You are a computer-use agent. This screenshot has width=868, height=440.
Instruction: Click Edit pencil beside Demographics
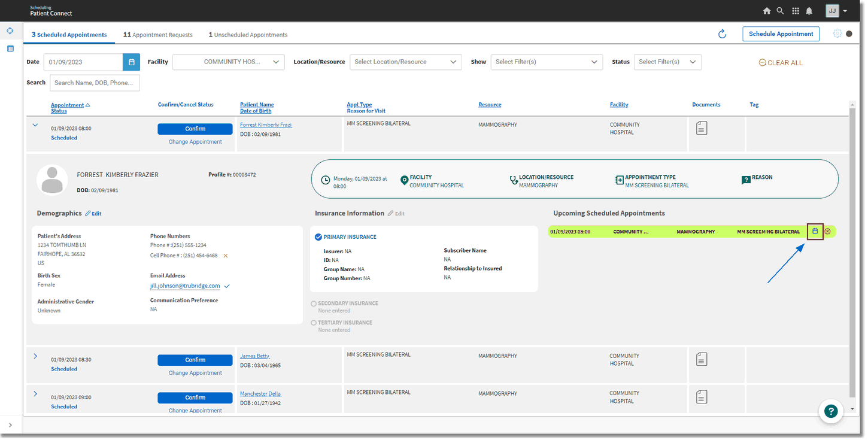93,213
